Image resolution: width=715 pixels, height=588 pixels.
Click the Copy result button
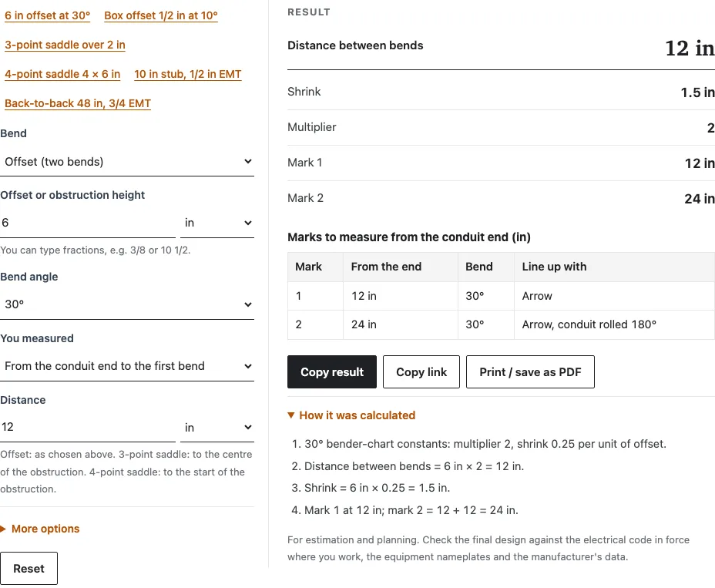[332, 372]
